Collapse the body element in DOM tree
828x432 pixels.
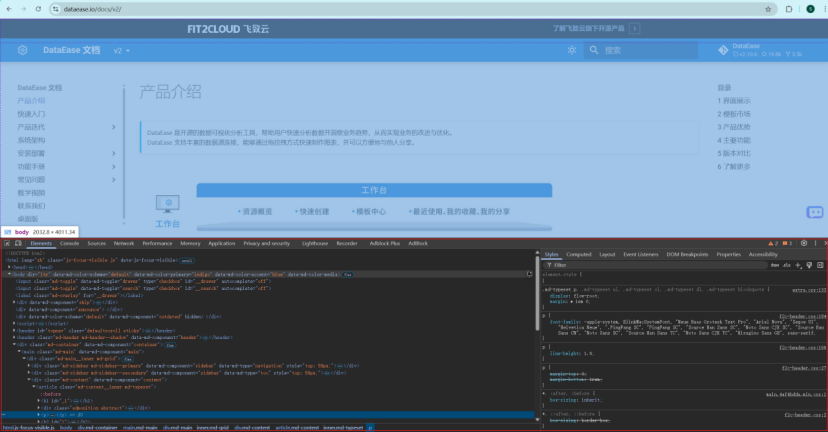tap(9, 274)
